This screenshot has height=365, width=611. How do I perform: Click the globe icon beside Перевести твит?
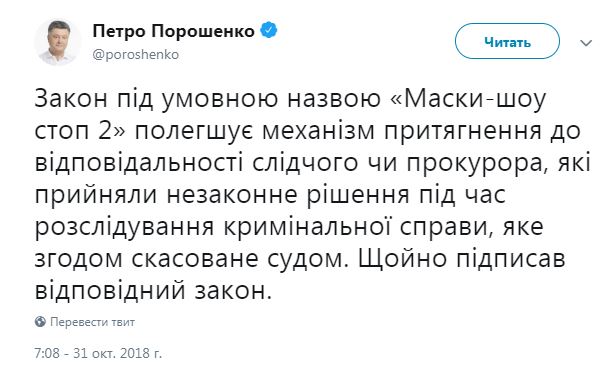[x=40, y=322]
